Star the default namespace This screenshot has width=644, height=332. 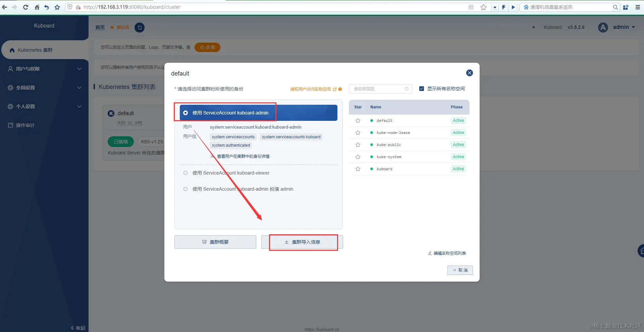coord(358,121)
